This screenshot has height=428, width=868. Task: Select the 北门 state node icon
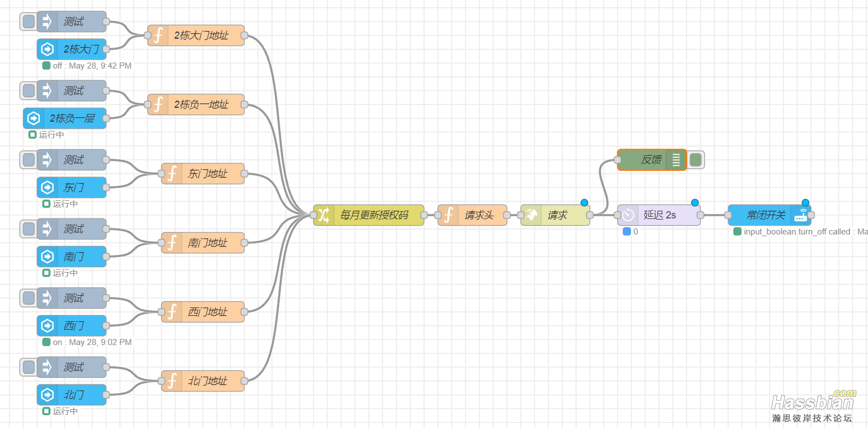48,395
